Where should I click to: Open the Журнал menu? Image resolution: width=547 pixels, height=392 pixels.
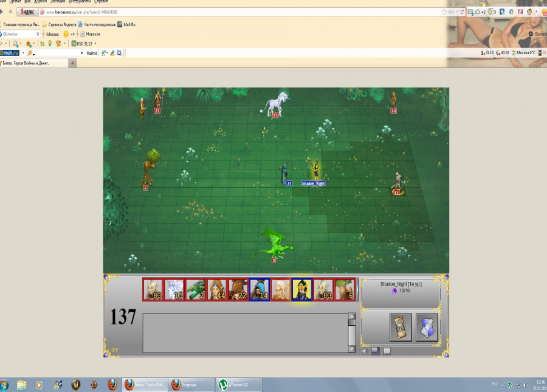[41, 1]
